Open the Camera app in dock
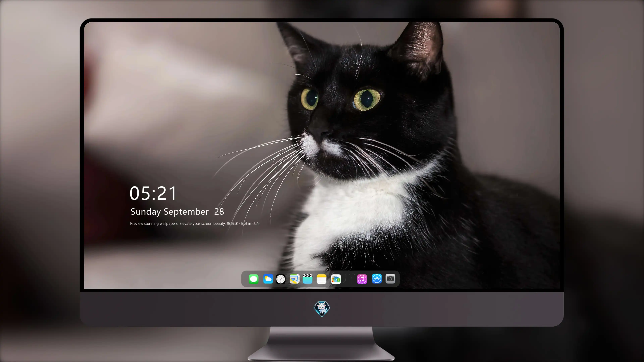644x362 pixels. coord(390,279)
